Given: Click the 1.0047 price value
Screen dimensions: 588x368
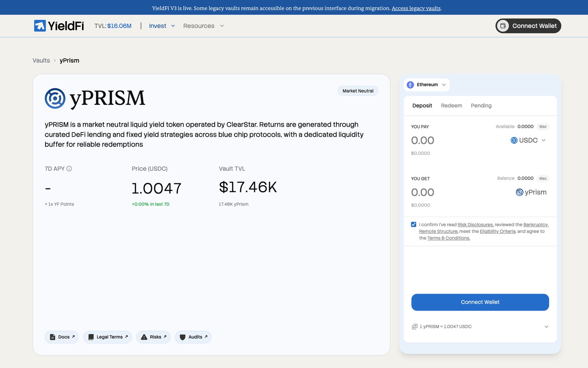Looking at the screenshot, I should coord(157,188).
